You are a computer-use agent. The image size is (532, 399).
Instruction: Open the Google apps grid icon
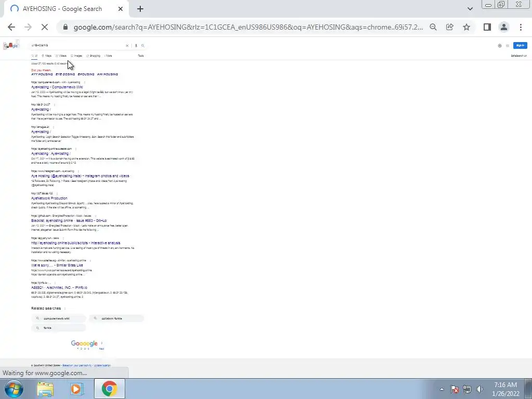click(x=508, y=46)
